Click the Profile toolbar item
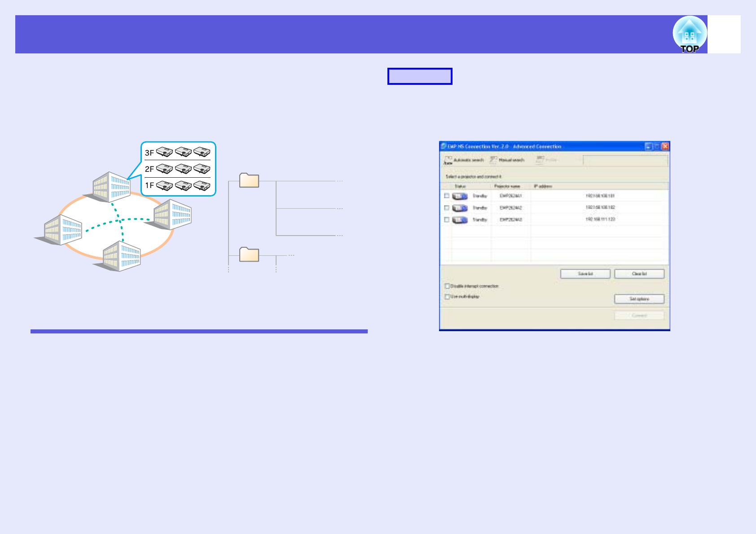The width and height of the screenshot is (756, 534). [546, 160]
